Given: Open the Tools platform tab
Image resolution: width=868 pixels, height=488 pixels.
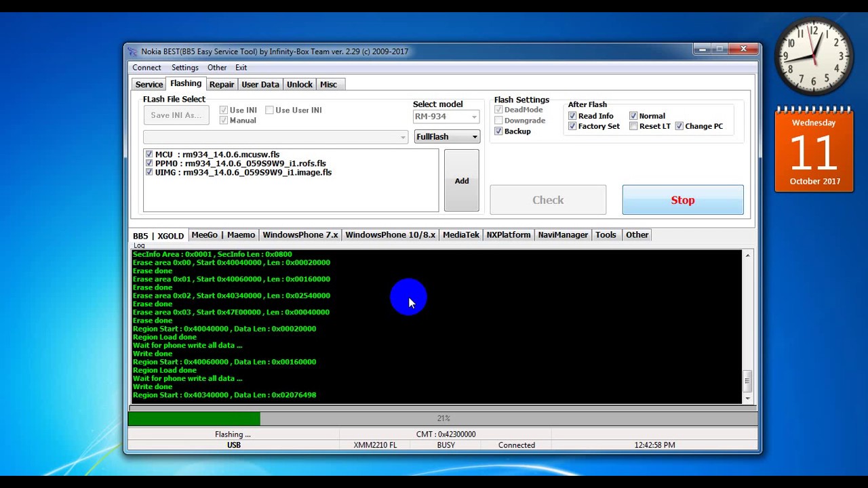Looking at the screenshot, I should [606, 235].
